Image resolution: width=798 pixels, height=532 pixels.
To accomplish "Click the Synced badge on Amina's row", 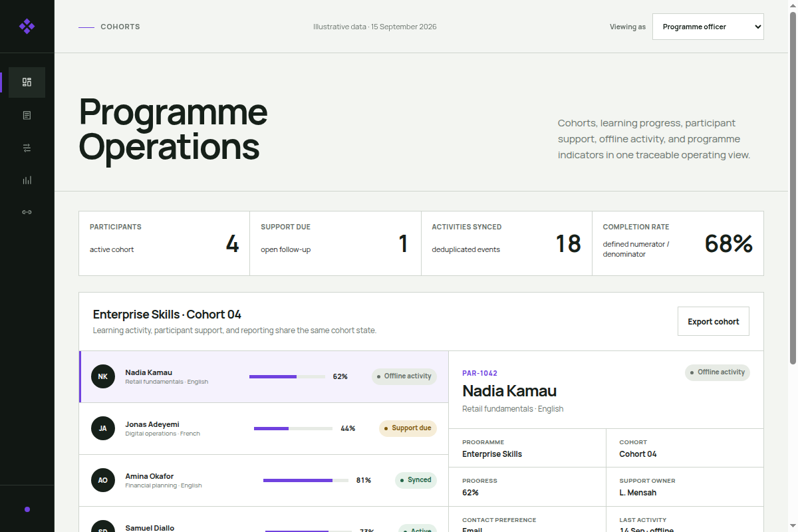I will pos(416,480).
